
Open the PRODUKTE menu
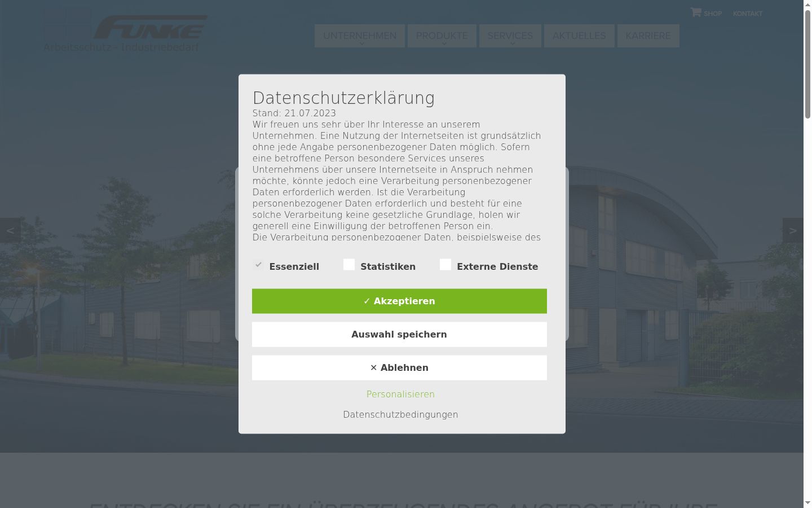click(442, 36)
